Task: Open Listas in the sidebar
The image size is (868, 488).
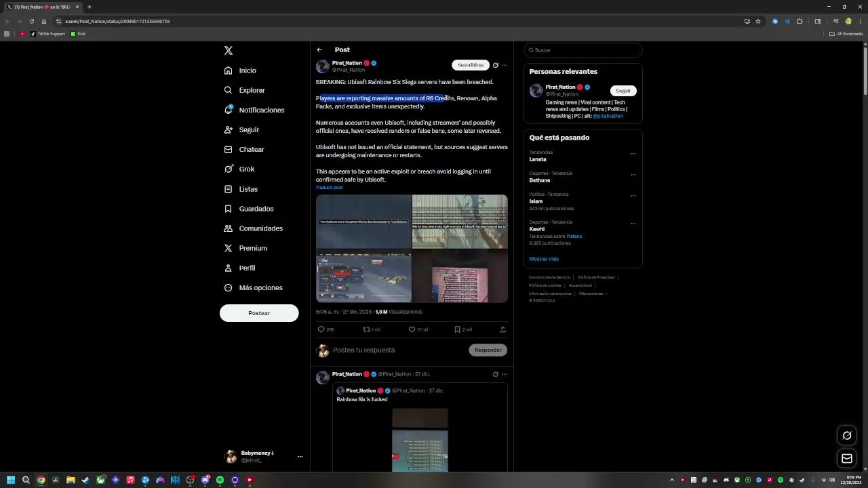Action: click(x=241, y=189)
